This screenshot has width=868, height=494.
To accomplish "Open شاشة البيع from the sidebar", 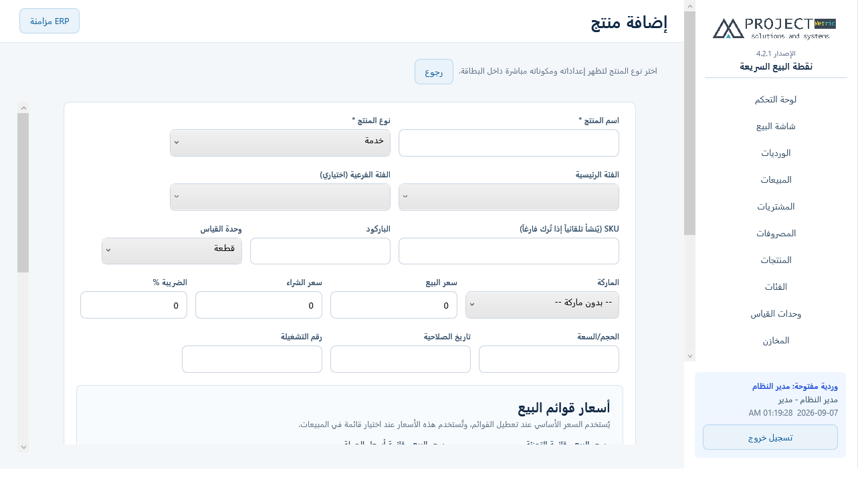I will [776, 126].
